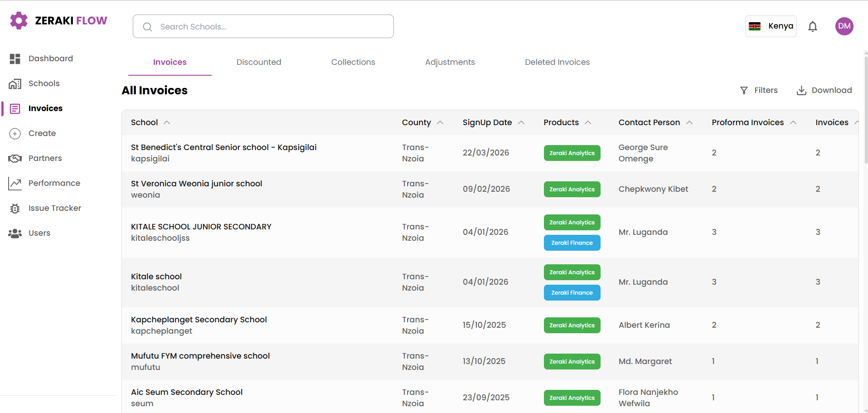Click Zeraki Analytics badge for Kapcheplanget
Image resolution: width=868 pixels, height=413 pixels.
572,326
